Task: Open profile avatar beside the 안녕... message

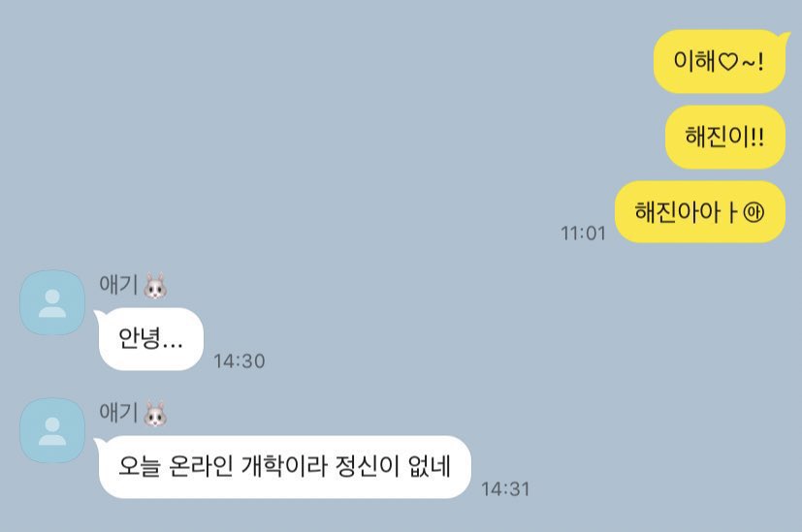Action: [x=52, y=303]
